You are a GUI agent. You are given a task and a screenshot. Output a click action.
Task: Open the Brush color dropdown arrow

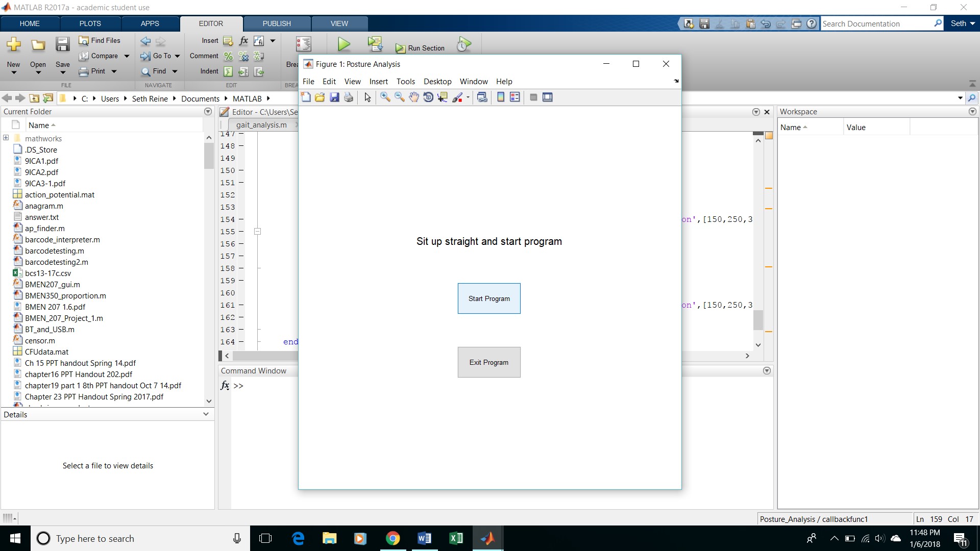click(468, 97)
